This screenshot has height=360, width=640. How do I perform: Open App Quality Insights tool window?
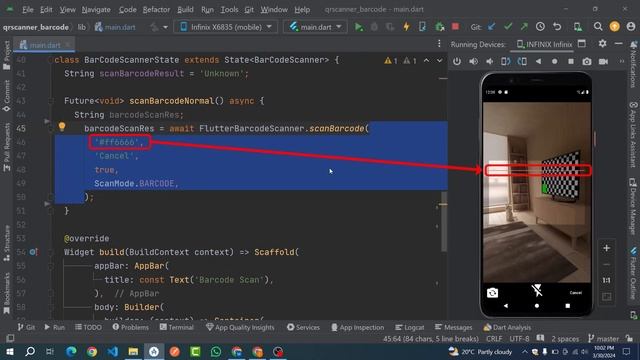240,327
